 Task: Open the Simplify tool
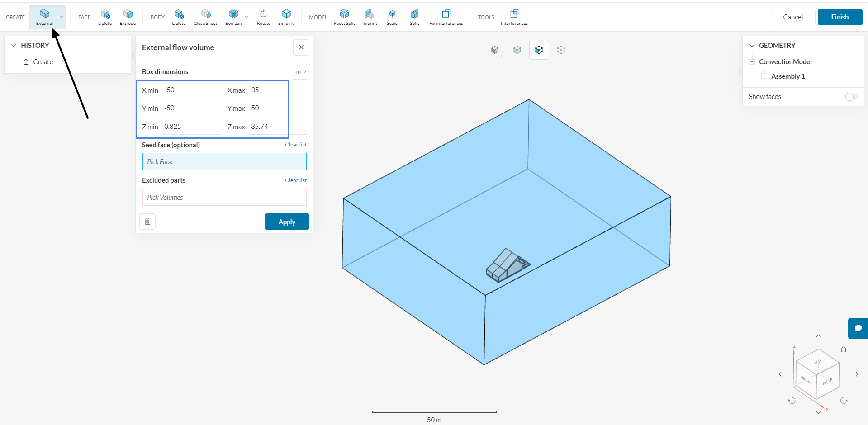pyautogui.click(x=286, y=17)
